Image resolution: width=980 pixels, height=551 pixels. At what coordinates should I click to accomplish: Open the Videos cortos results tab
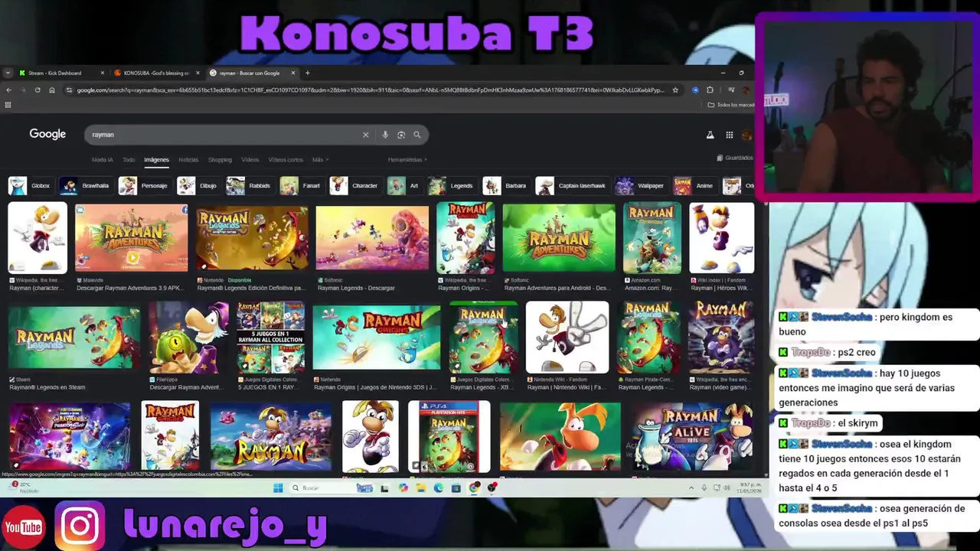coord(286,160)
